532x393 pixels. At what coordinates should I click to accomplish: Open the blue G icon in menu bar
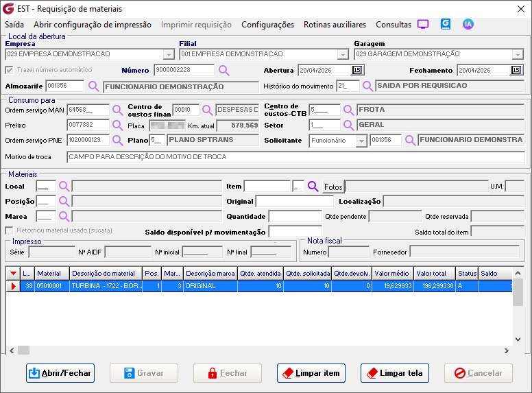pos(446,24)
